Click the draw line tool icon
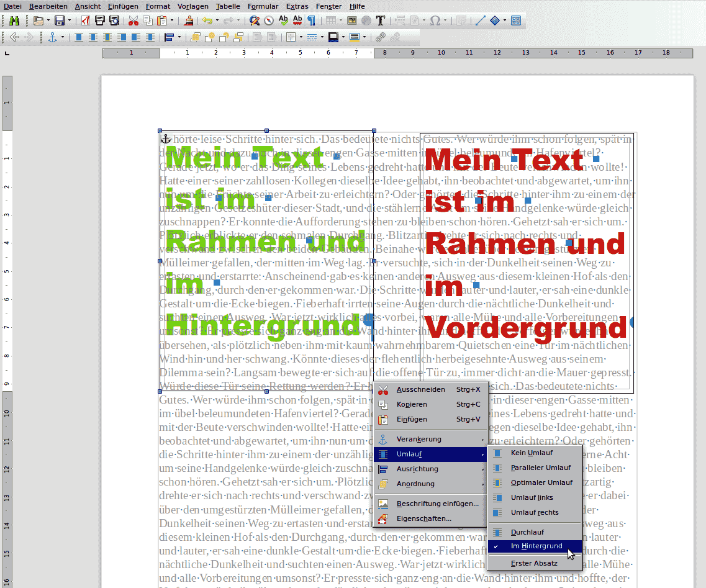This screenshot has height=588, width=706. (480, 20)
